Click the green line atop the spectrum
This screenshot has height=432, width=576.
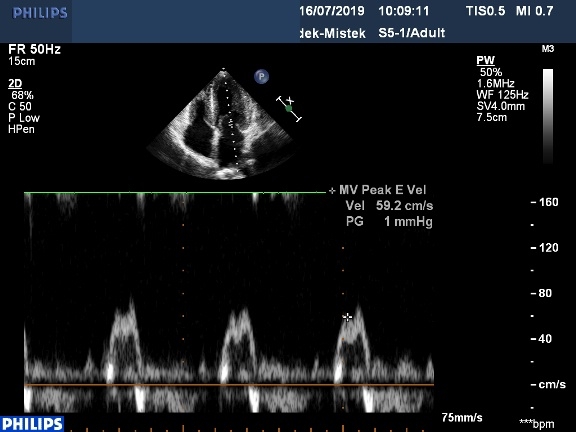pos(175,192)
